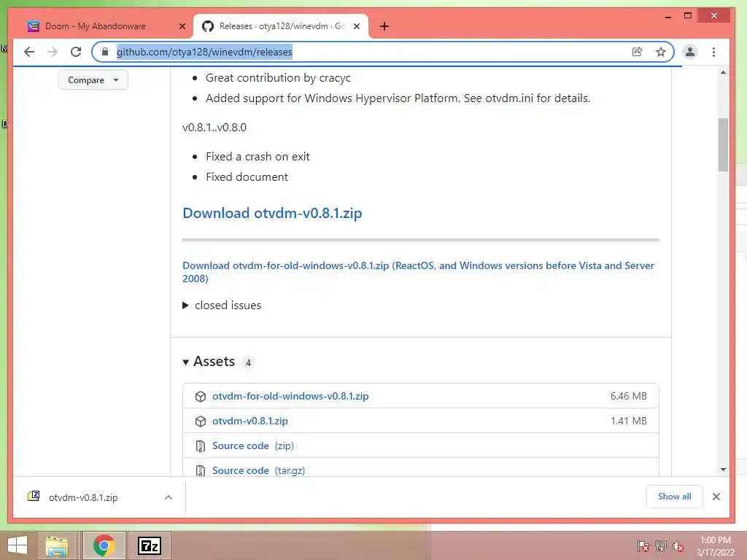Open downloaded otvdm-v0.8.1.zip in download bar

point(83,497)
